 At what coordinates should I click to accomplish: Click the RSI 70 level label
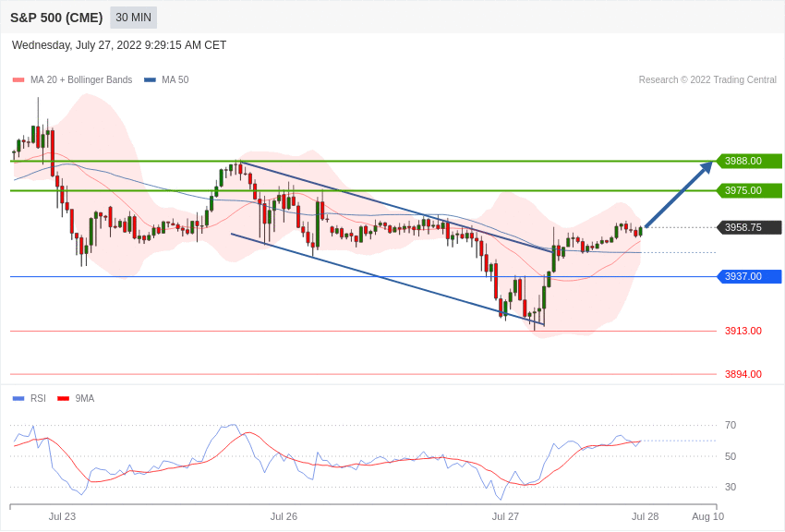tap(731, 426)
